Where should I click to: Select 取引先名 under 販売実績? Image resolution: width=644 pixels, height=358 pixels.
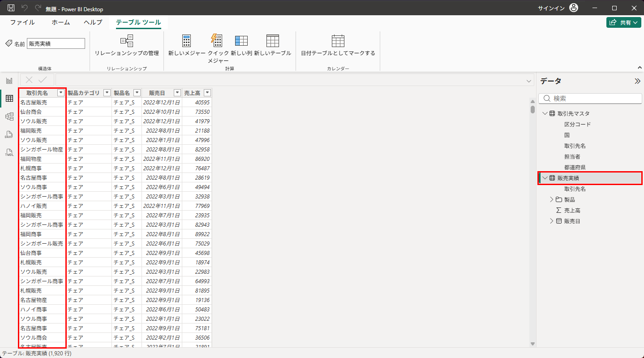point(575,189)
